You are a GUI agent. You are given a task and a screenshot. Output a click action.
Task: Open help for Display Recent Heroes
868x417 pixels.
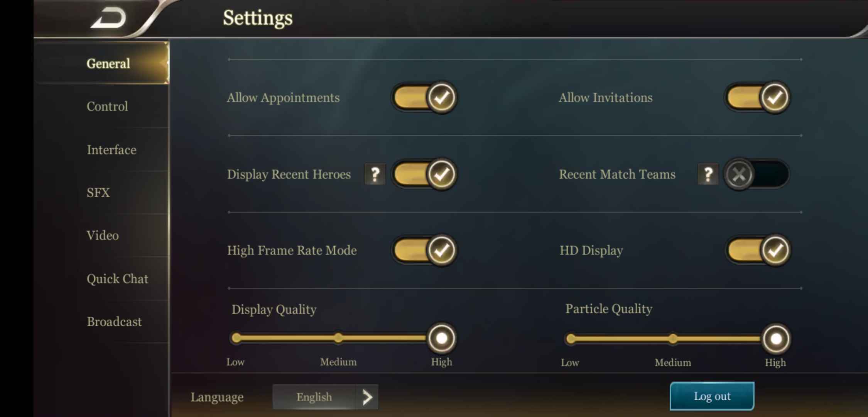click(x=375, y=174)
